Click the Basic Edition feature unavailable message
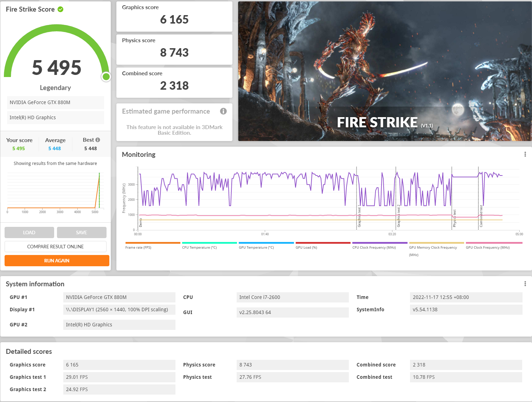 174,130
